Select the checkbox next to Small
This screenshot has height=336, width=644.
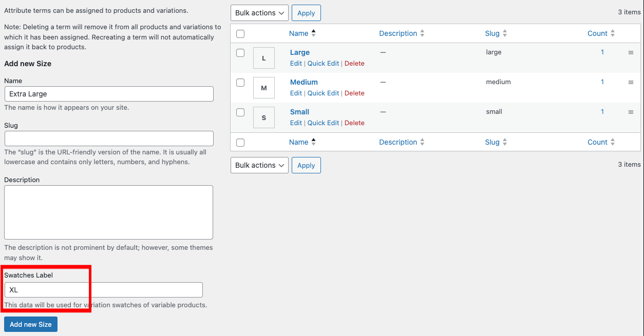[x=240, y=112]
